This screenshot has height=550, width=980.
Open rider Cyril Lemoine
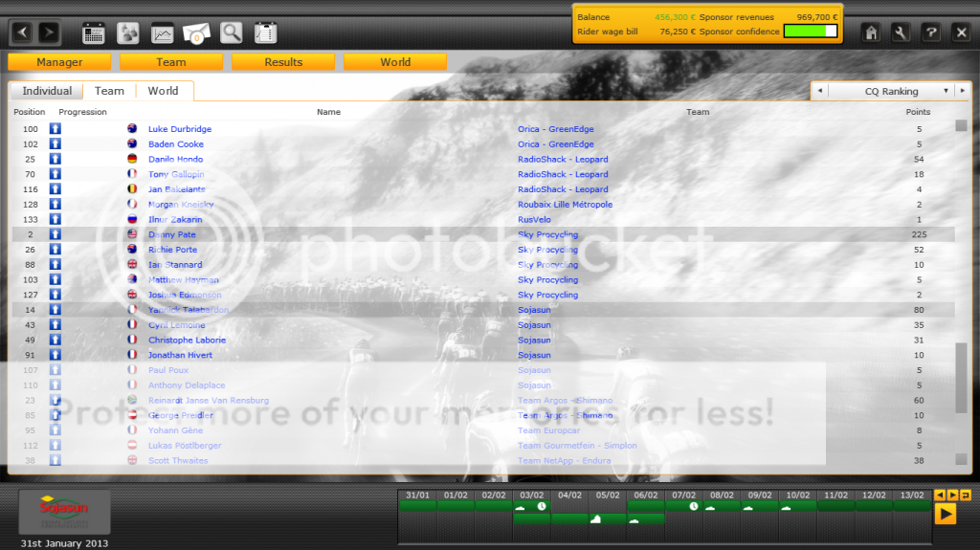[176, 325]
